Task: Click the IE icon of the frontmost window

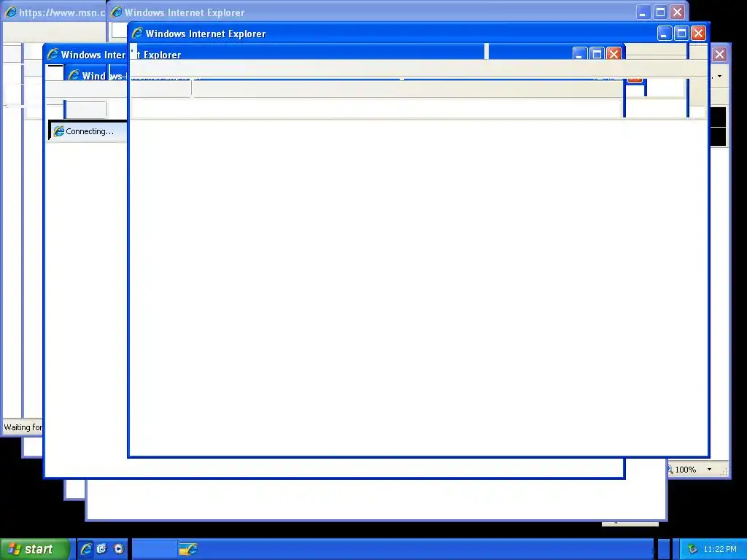Action: point(137,34)
